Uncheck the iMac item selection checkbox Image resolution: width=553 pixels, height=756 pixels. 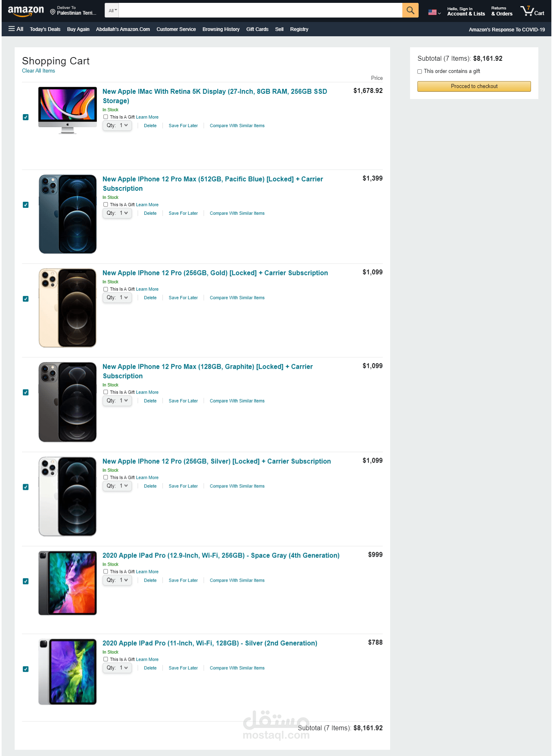click(26, 117)
